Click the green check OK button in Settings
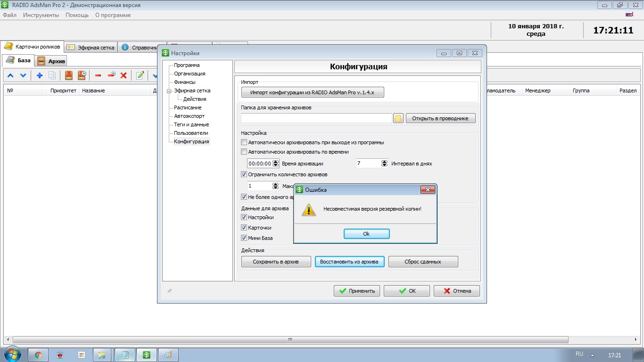644x362 pixels. [x=407, y=291]
